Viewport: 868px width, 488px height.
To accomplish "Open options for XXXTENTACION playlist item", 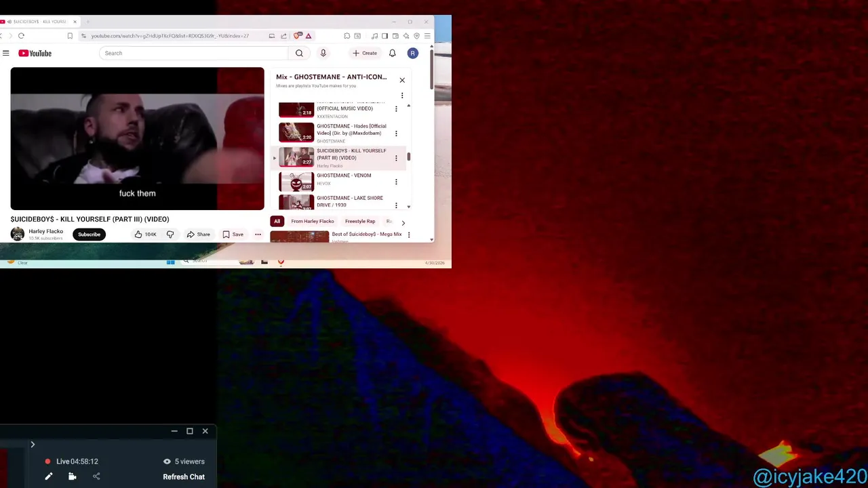I will [x=396, y=109].
